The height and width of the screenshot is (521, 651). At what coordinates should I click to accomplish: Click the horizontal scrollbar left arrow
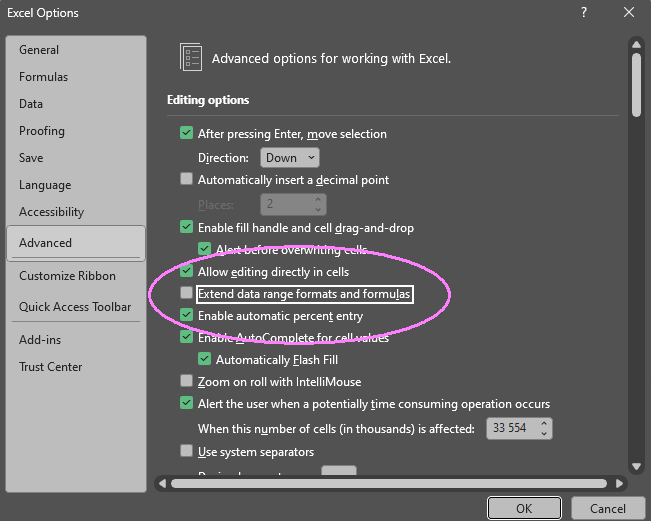162,484
